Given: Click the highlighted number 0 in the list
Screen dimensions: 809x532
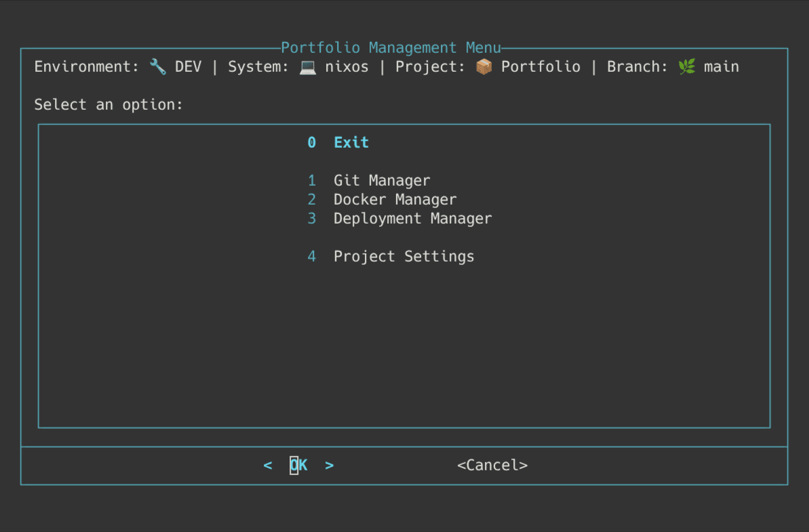Looking at the screenshot, I should [x=311, y=142].
